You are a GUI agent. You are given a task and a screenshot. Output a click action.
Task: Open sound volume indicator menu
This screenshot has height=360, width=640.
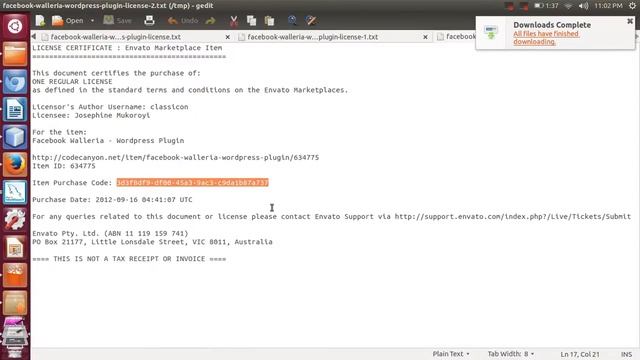(x=584, y=6)
